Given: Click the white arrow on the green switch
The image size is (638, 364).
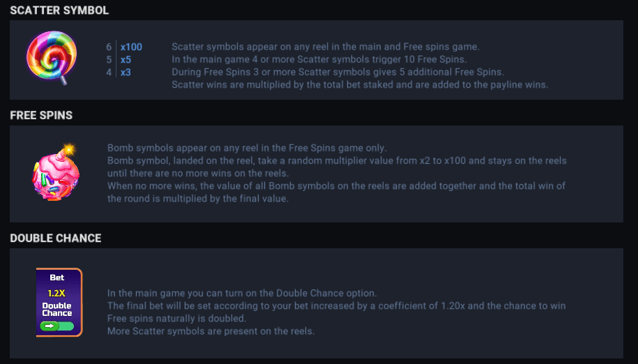Looking at the screenshot, I should click(50, 326).
